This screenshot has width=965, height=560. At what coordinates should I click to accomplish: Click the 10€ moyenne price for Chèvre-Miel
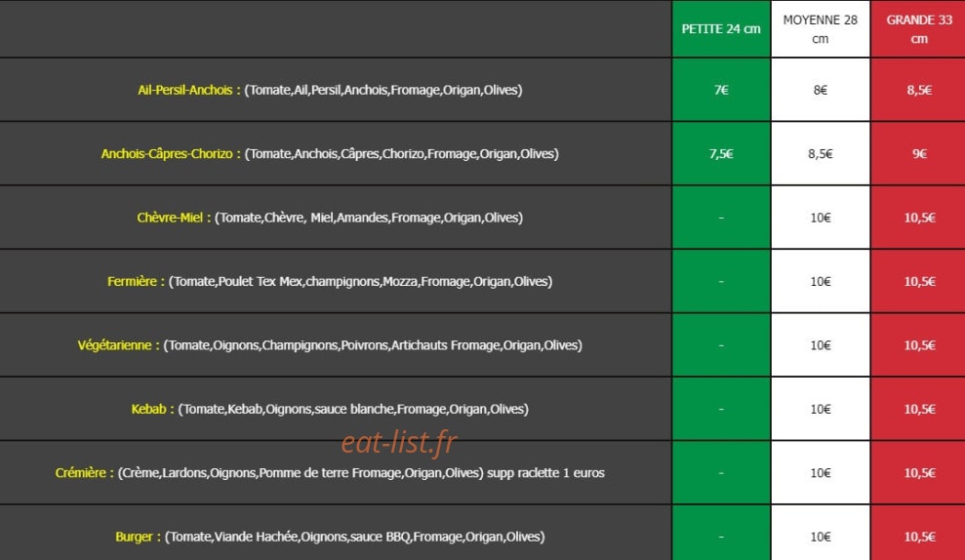tap(820, 218)
